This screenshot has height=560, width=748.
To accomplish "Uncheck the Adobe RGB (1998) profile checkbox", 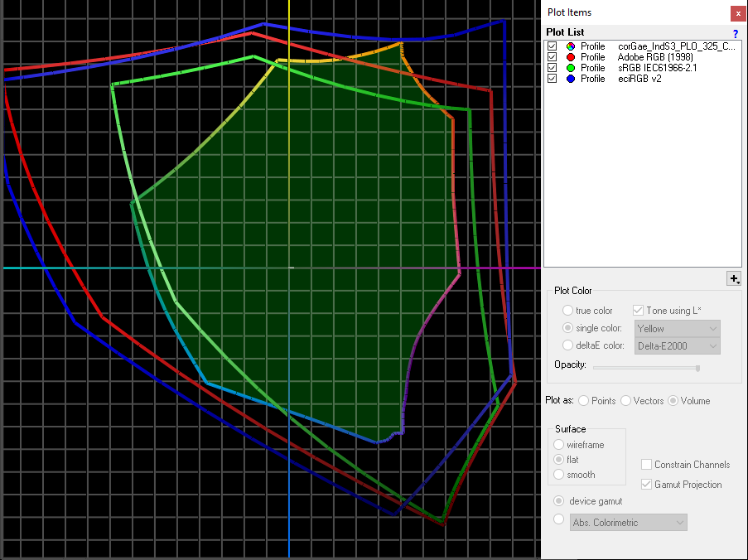I will click(x=552, y=57).
